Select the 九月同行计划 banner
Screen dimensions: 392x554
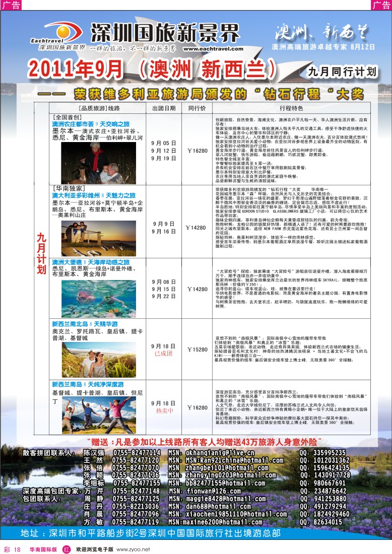tap(342, 72)
